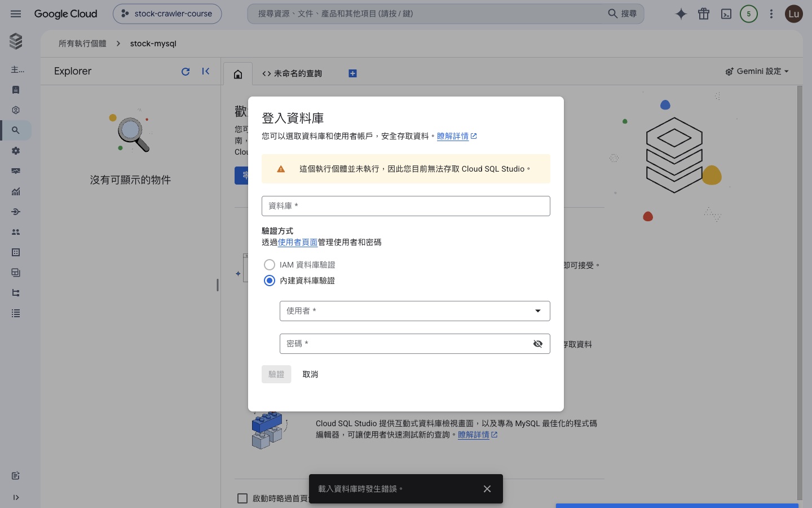Switch to the 未命名的查詢 tab

point(292,73)
